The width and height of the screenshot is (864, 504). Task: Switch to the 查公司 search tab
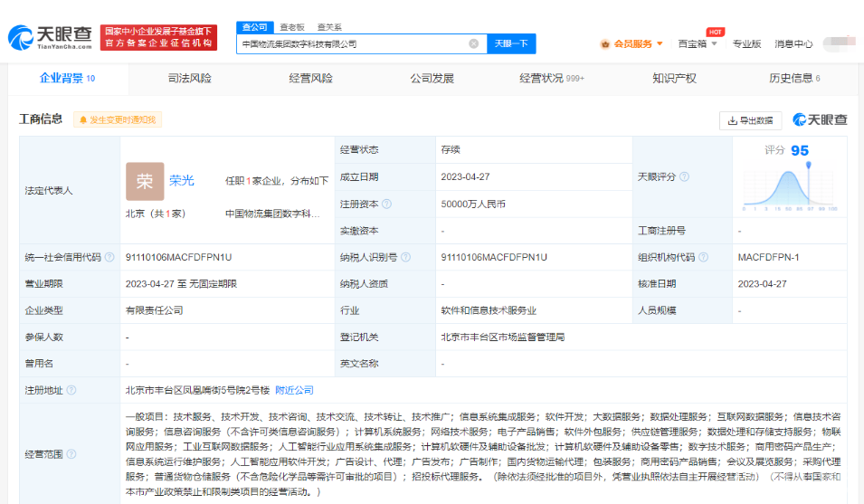point(255,27)
